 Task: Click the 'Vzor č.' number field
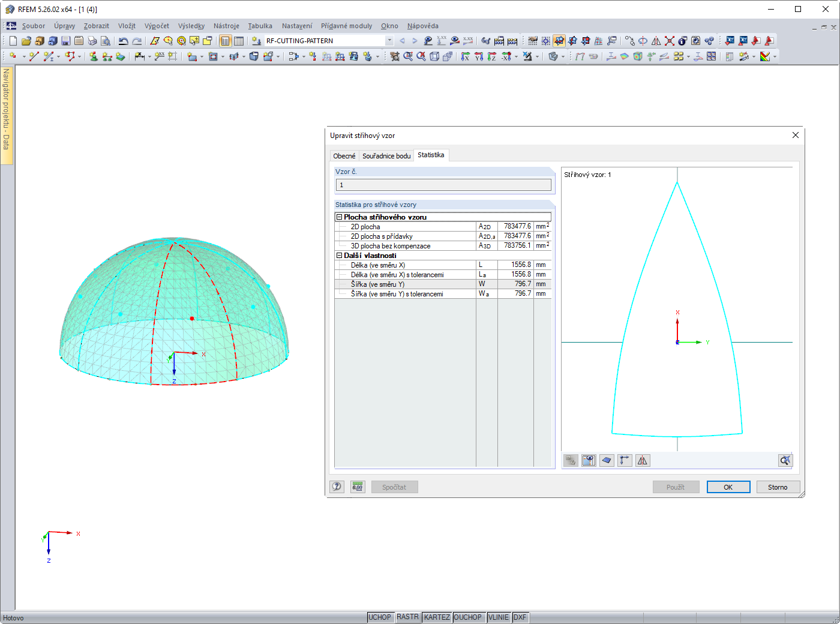443,185
